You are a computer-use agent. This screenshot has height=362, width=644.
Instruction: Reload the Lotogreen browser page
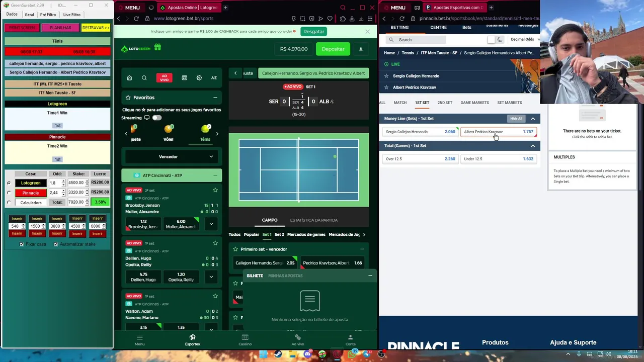(x=136, y=19)
